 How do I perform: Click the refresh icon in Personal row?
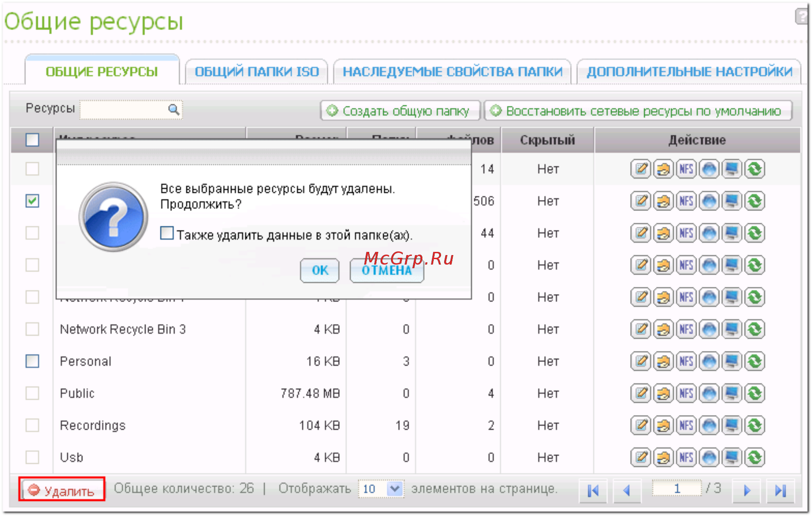755,361
